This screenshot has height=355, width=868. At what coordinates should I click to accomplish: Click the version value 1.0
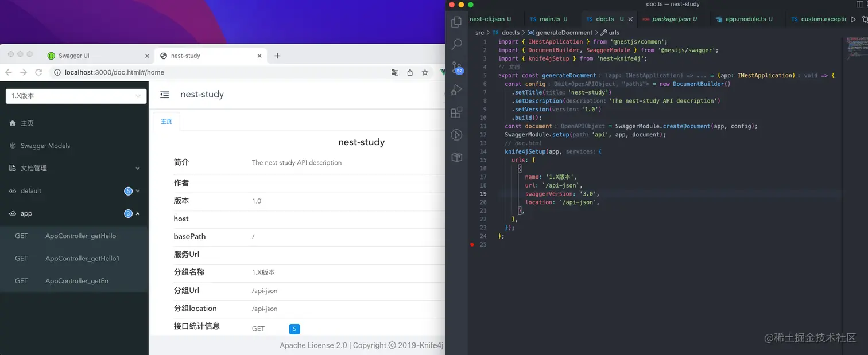pyautogui.click(x=257, y=201)
